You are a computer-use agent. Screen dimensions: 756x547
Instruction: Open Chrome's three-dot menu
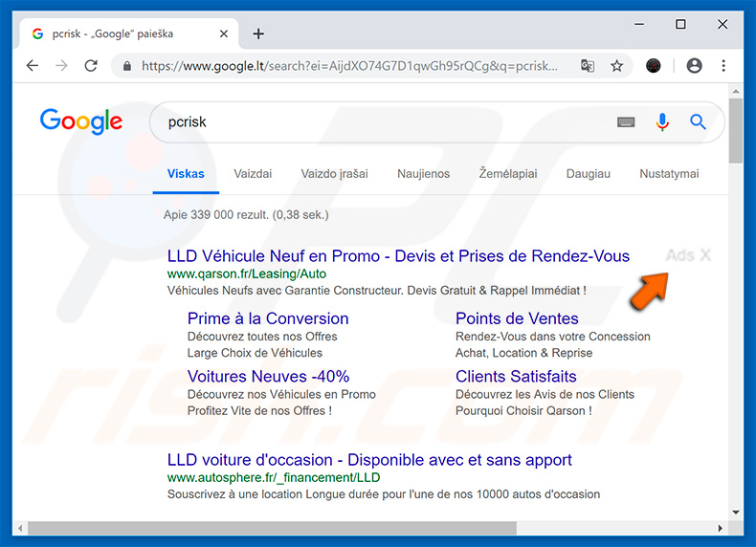tap(723, 66)
